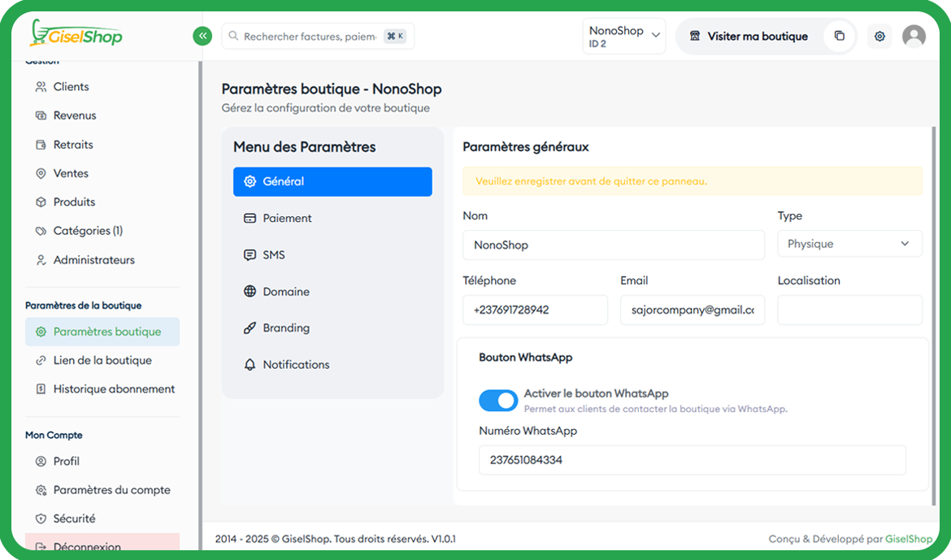The width and height of the screenshot is (951, 560).
Task: Click the Branding brush icon
Action: click(250, 328)
